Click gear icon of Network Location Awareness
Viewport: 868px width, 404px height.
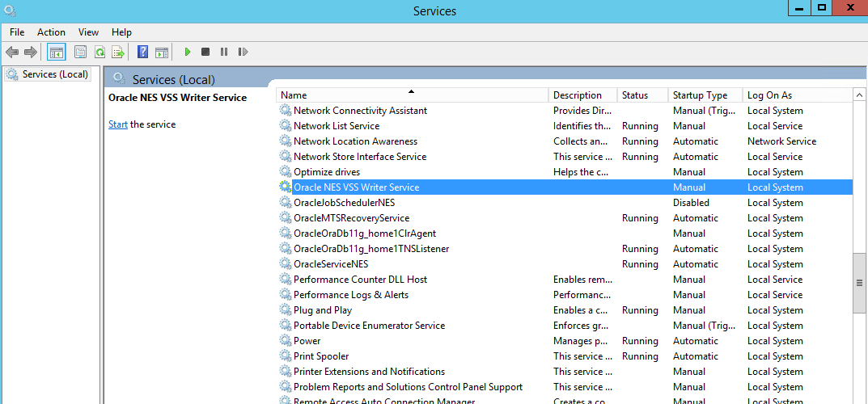tap(285, 141)
